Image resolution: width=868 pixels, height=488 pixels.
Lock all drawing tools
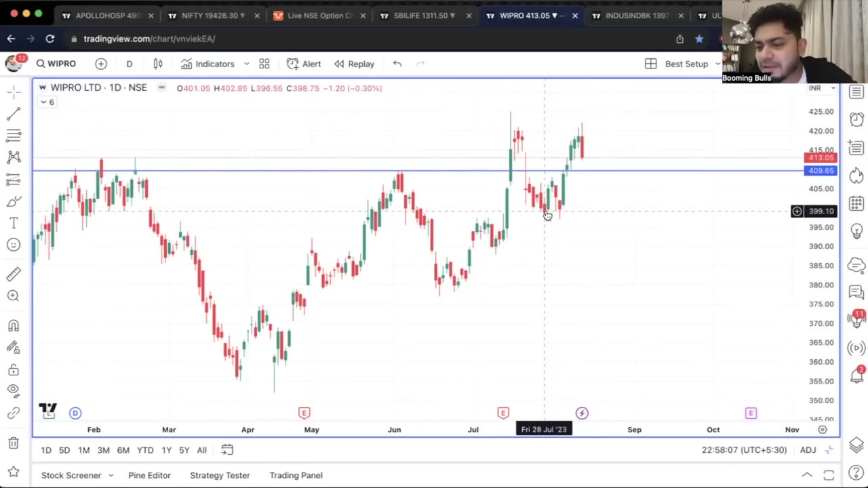coord(14,370)
